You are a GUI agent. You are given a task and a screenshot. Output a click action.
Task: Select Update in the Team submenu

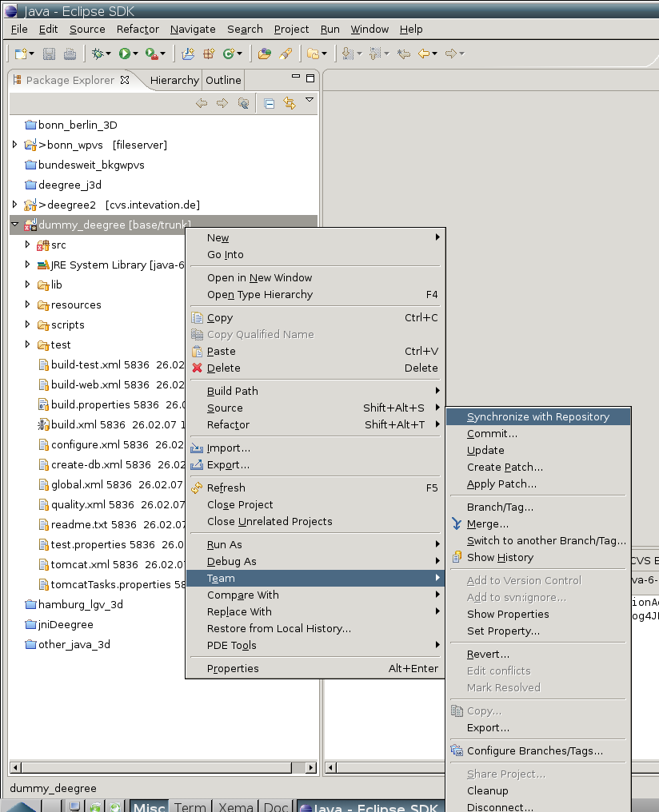pyautogui.click(x=538, y=451)
